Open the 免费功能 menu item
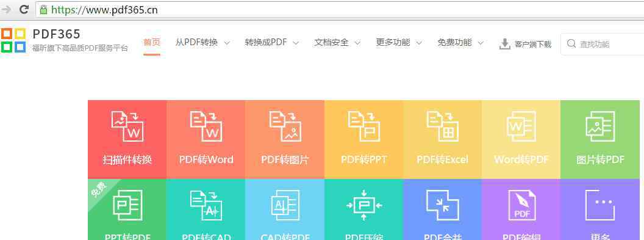The width and height of the screenshot is (644, 240). 460,42
